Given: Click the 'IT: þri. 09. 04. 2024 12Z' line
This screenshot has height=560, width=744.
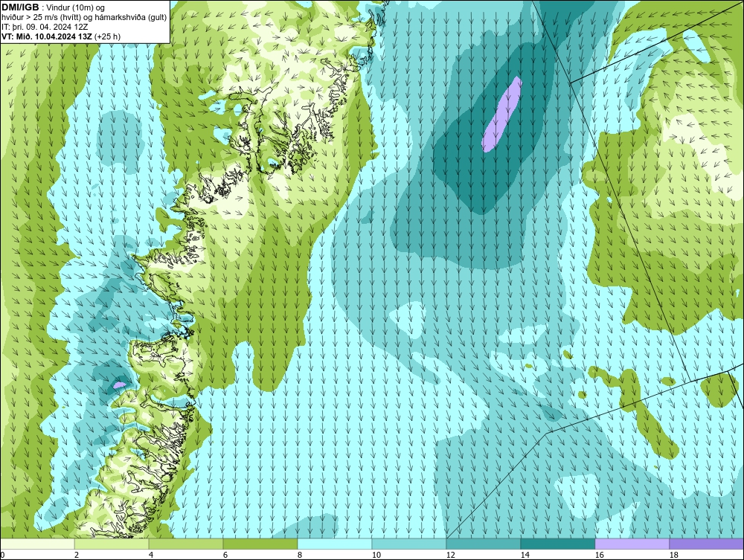Looking at the screenshot, I should (45, 27).
